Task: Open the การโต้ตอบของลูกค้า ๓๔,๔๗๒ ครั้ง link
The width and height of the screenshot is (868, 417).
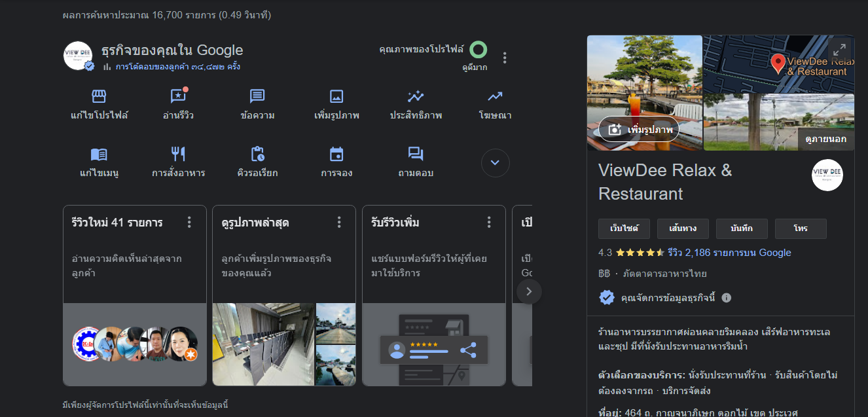Action: 178,67
